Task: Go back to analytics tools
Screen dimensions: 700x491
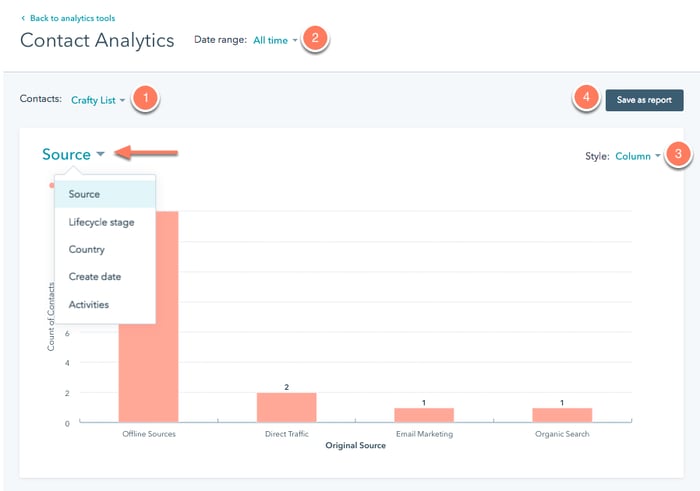Action: pos(68,18)
